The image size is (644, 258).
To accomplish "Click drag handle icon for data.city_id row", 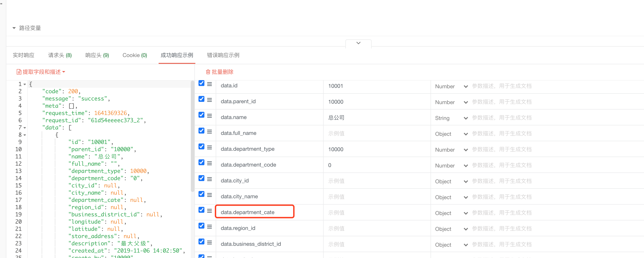I will coord(210,179).
